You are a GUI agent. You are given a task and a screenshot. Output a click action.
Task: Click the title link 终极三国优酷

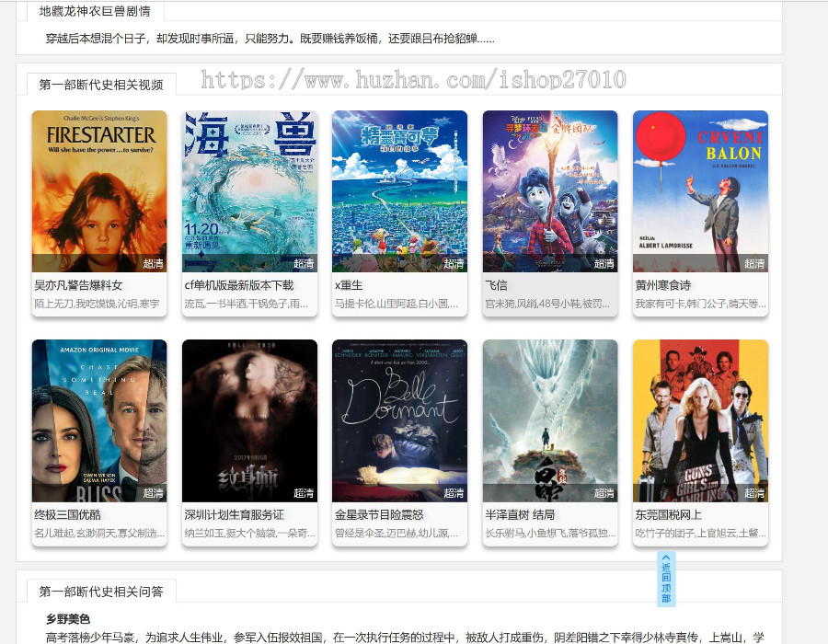[x=67, y=514]
